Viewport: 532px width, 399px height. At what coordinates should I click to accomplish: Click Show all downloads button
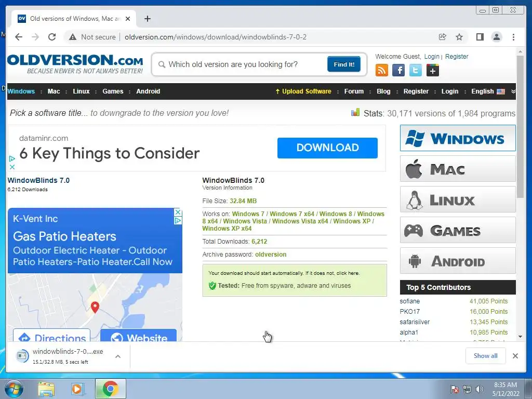pos(486,355)
